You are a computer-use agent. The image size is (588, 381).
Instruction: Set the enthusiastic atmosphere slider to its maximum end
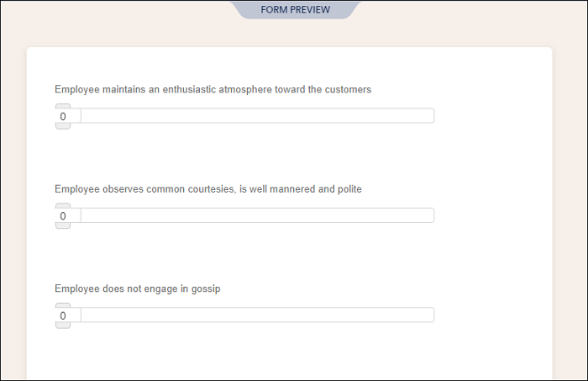point(432,115)
